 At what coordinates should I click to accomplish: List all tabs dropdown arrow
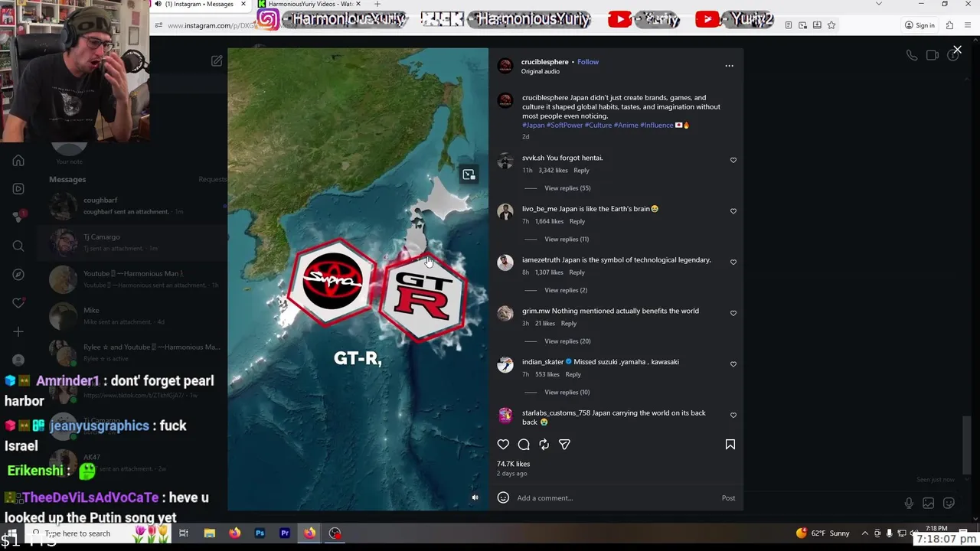[878, 4]
